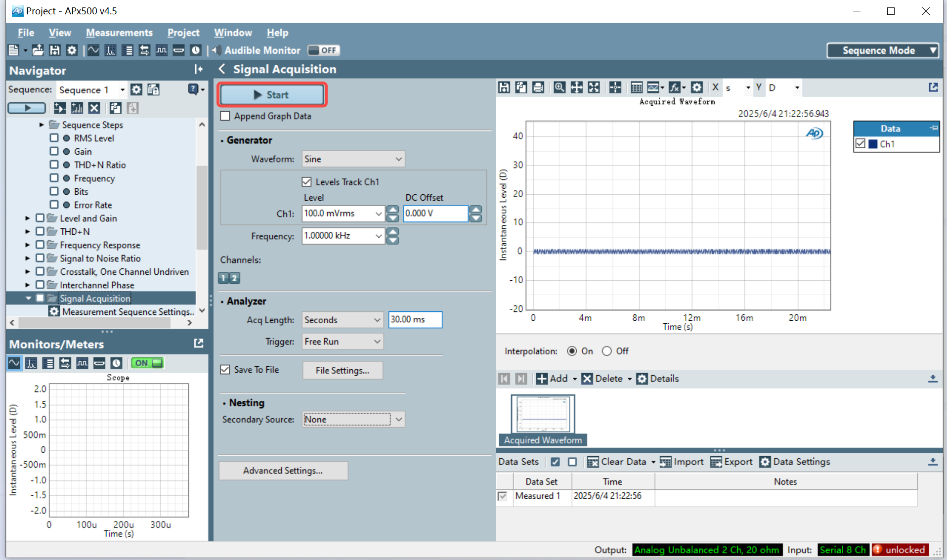
Task: Toggle Monitors/Meters ON switch
Action: pyautogui.click(x=147, y=363)
